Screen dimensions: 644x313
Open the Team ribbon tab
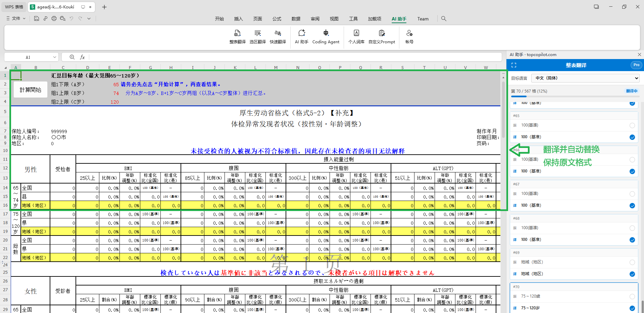pyautogui.click(x=423, y=19)
